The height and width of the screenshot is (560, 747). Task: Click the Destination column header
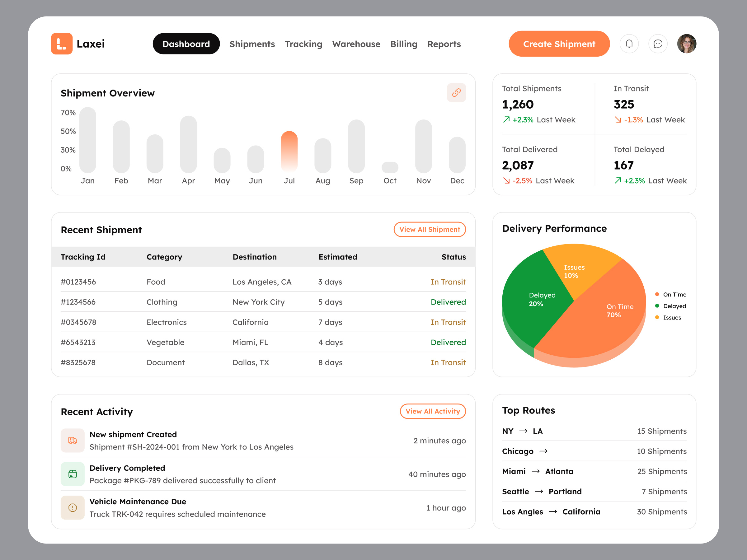255,257
